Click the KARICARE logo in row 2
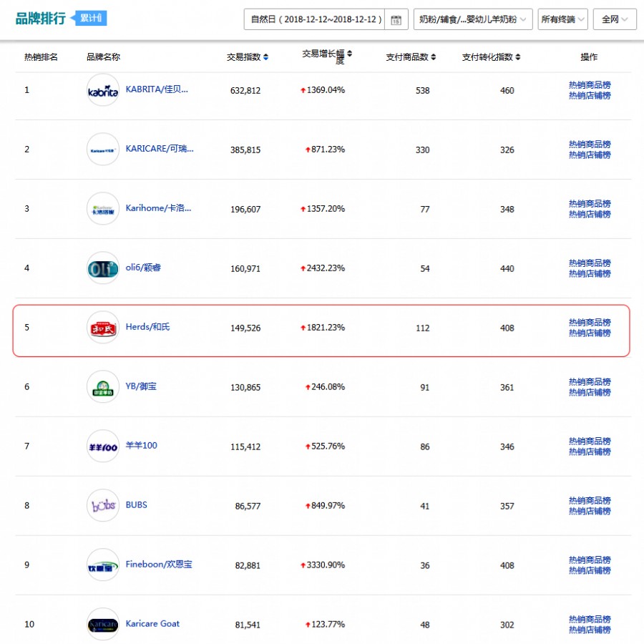Screen dimensions: 644x644 (102, 149)
